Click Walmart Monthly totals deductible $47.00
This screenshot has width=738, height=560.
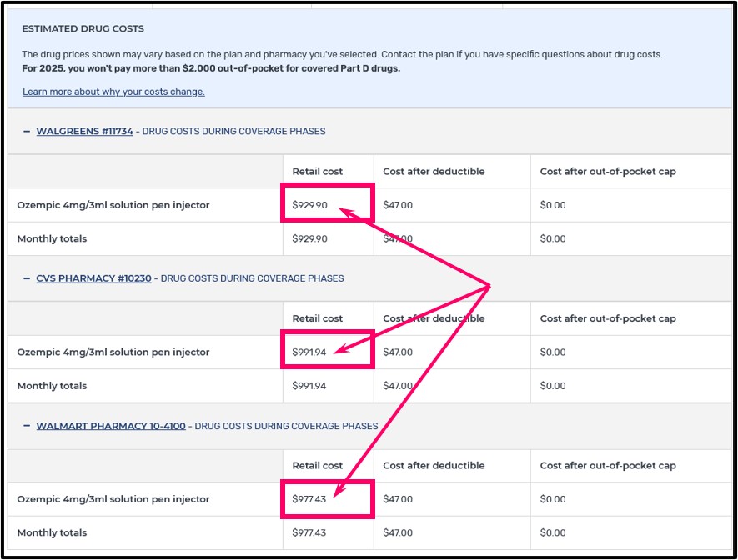tap(398, 533)
